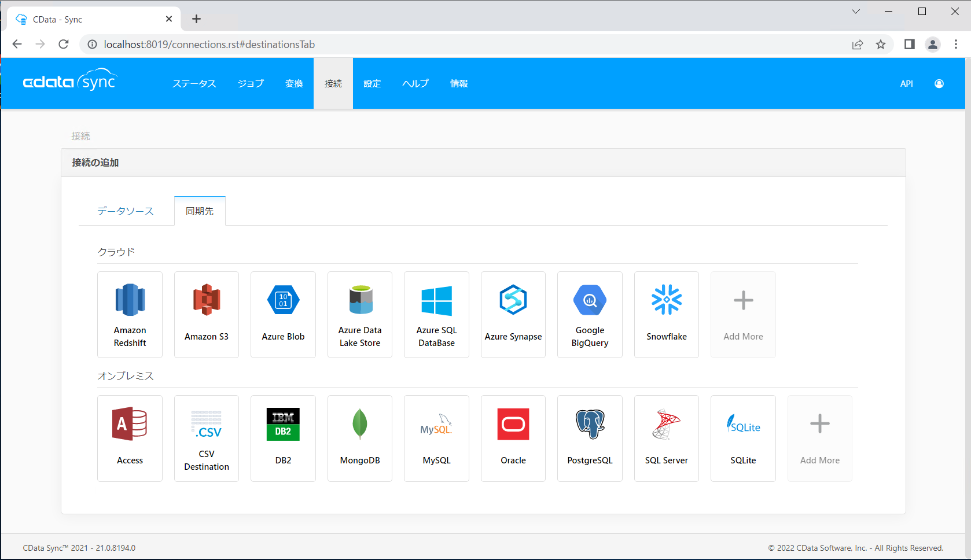Image resolution: width=971 pixels, height=560 pixels.
Task: Click Add More in the on-premise section
Action: pos(820,439)
